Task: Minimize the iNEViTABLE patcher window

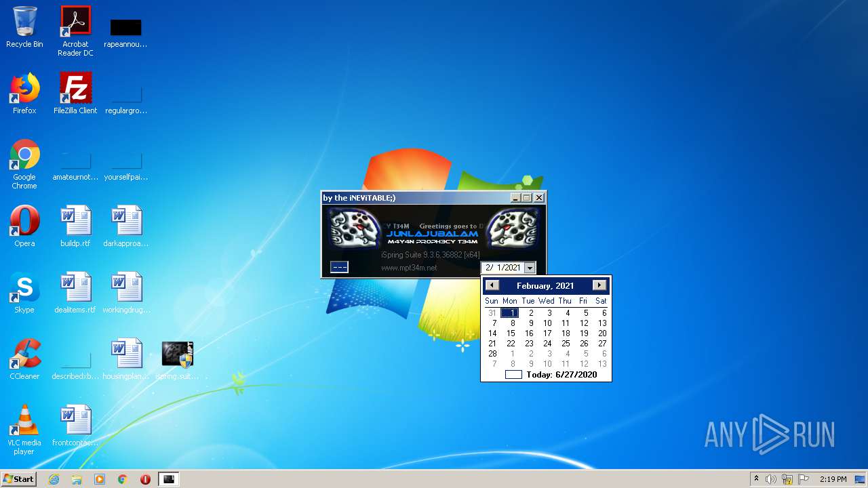Action: 515,198
